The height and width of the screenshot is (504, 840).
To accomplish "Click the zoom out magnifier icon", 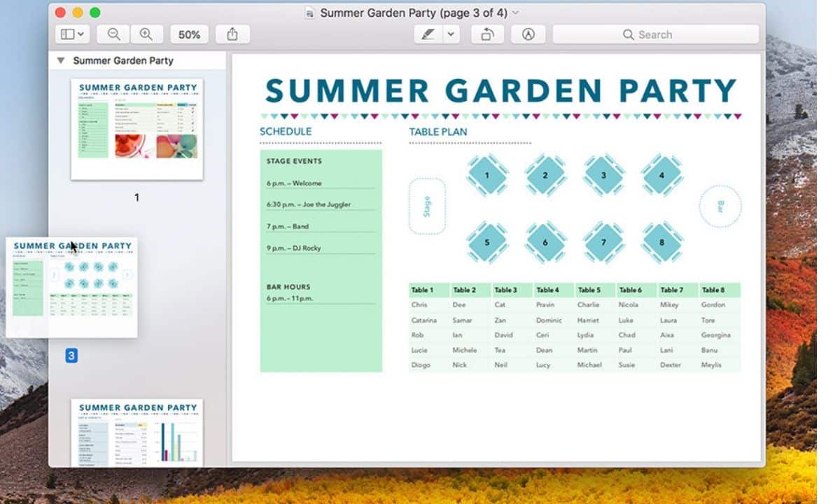I will [x=113, y=34].
